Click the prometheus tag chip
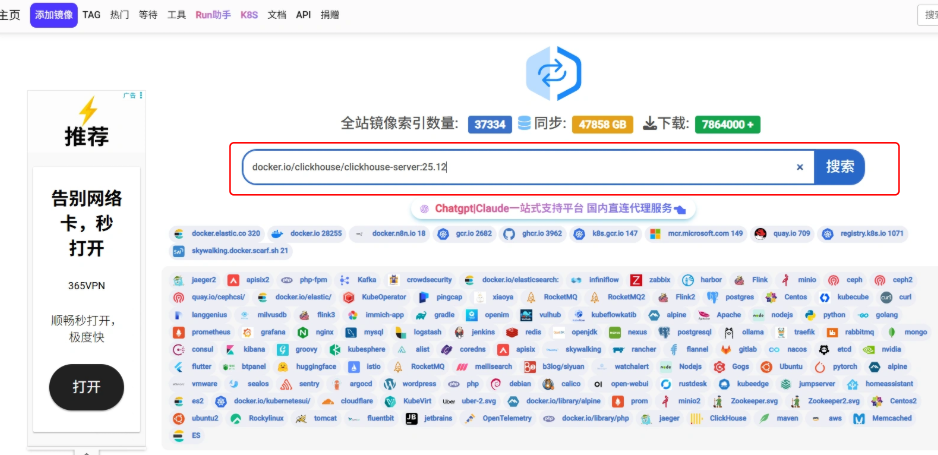The image size is (938, 455). 202,332
